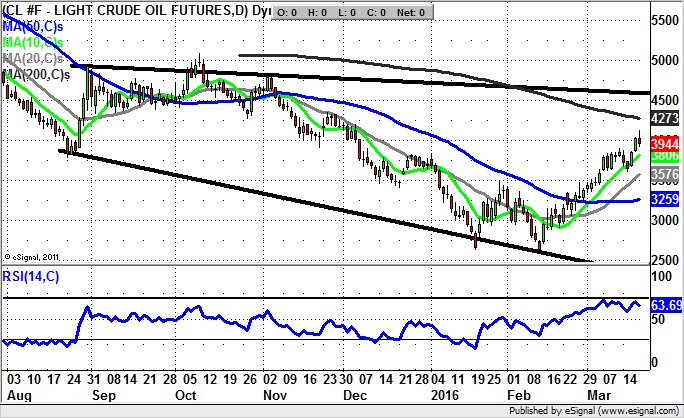Screen dimensions: 684x418
Task: Click the red 3944 last price tag
Action: coord(664,142)
